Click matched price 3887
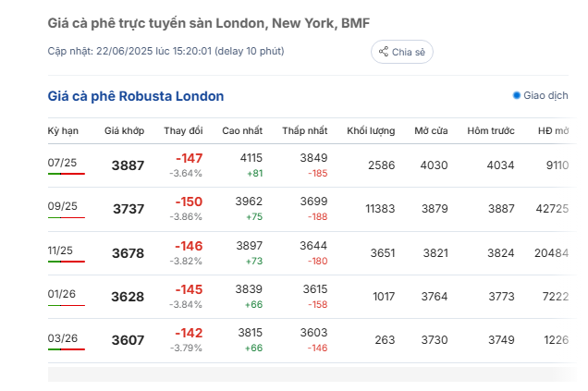This screenshot has height=391, width=588. pos(128,165)
